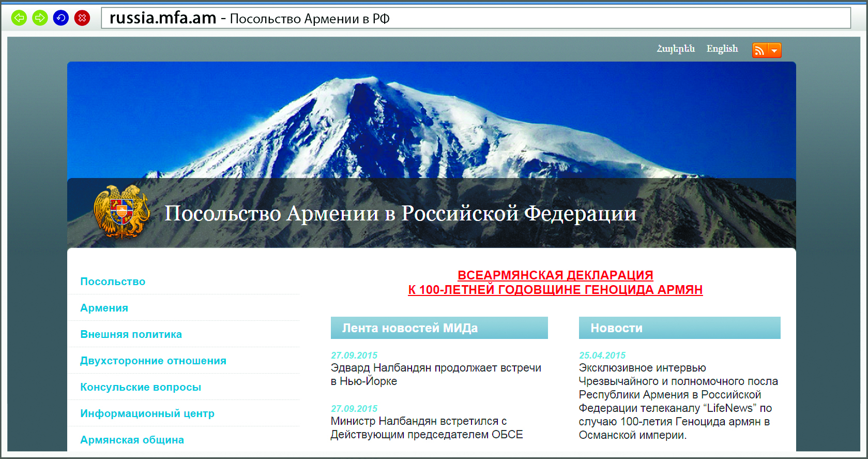Click the 27.09.2015 date above ОБСЕ news
This screenshot has height=459, width=868.
click(354, 409)
